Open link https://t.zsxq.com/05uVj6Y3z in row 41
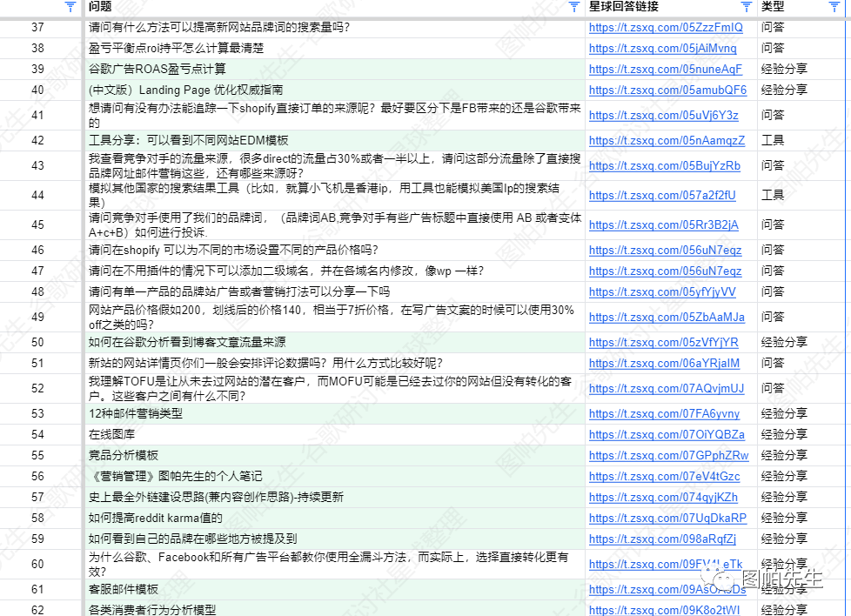 point(665,115)
